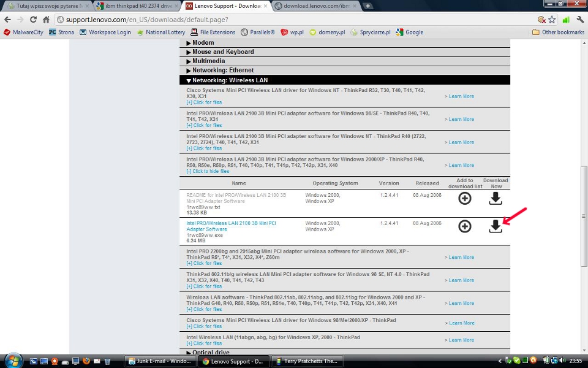Screen dimensions: 588x368
Task: Download the README 1rwc89ww.txt file now
Action: click(x=496, y=198)
